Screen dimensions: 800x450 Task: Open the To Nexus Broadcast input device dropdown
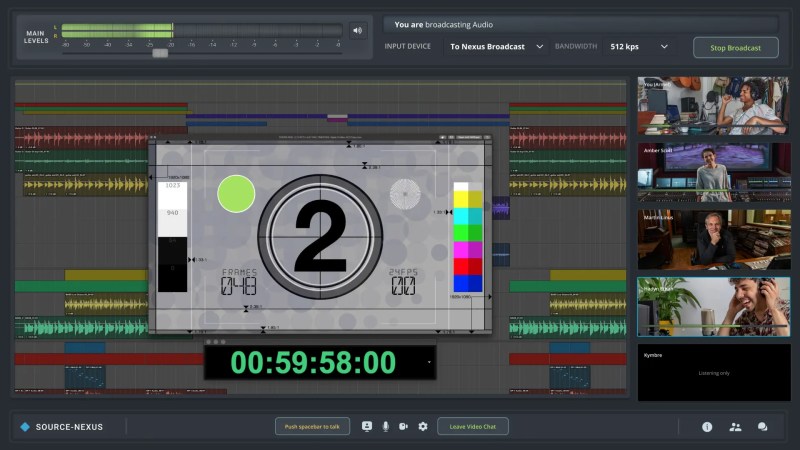click(x=496, y=46)
